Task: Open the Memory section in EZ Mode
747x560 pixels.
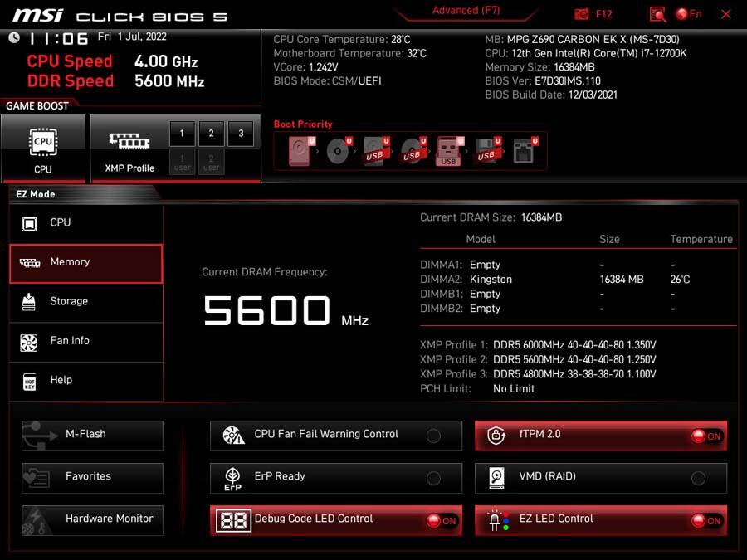Action: [86, 264]
